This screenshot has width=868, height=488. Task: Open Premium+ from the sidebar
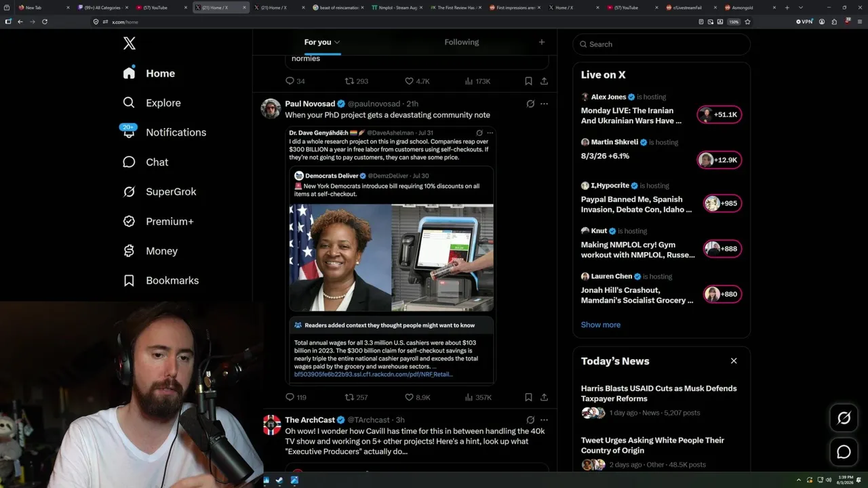[158, 222]
